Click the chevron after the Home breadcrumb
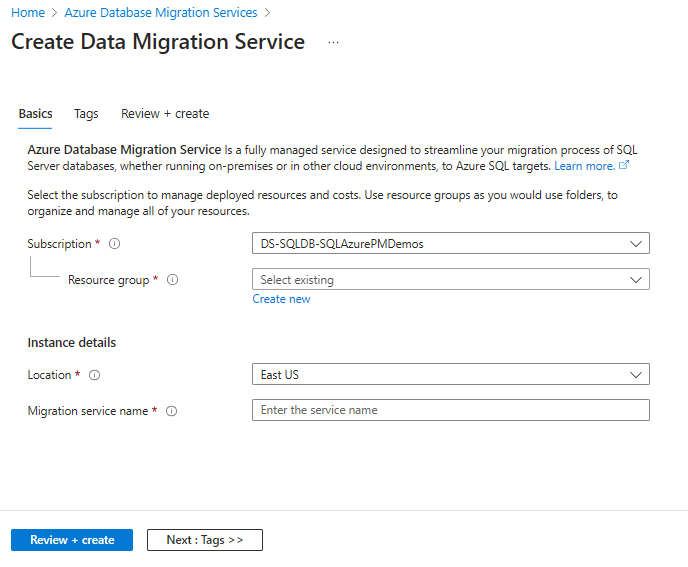Screen dimensions: 688x567 (x=54, y=13)
